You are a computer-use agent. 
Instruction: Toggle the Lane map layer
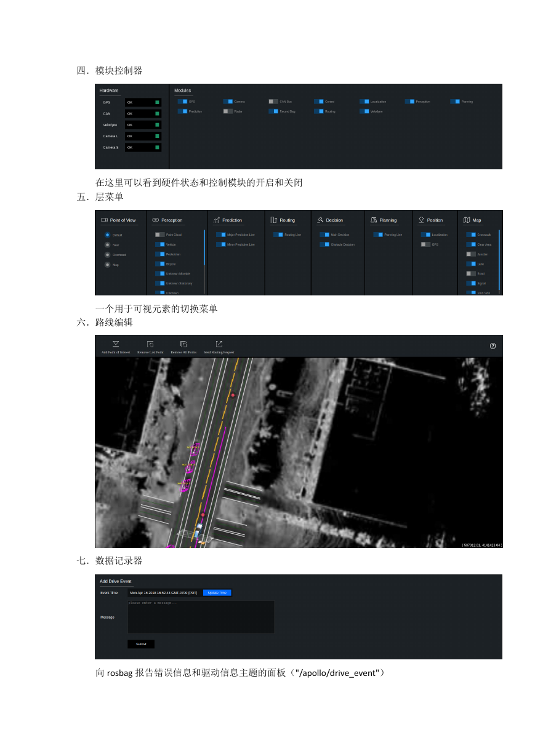(471, 263)
